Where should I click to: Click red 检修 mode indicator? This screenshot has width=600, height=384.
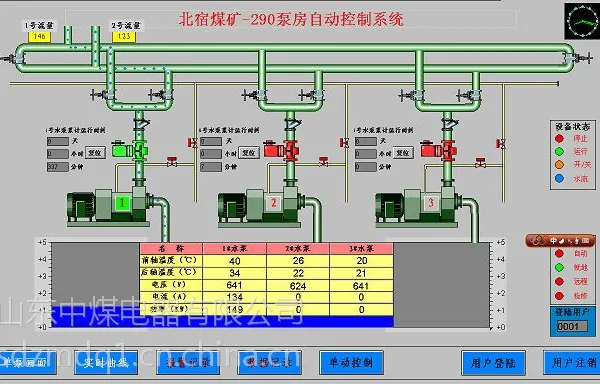pyautogui.click(x=559, y=296)
